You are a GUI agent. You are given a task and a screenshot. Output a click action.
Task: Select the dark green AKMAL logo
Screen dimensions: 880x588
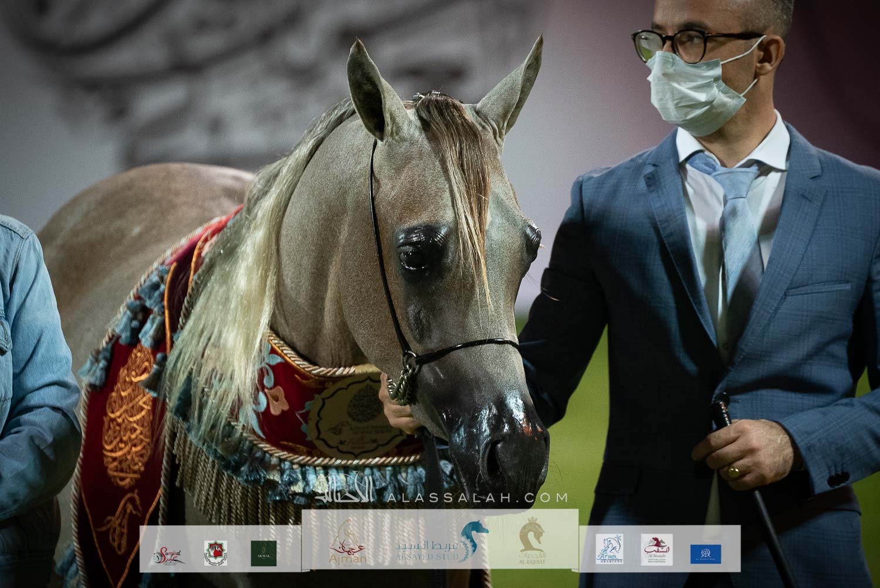(263, 552)
